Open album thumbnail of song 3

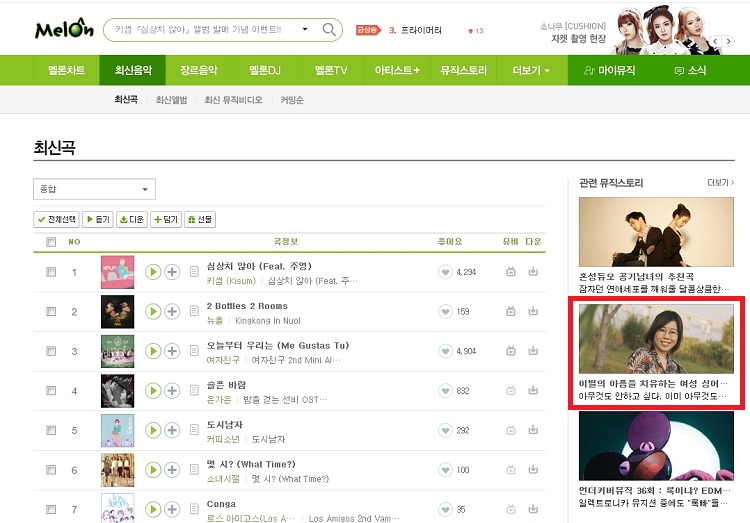118,351
